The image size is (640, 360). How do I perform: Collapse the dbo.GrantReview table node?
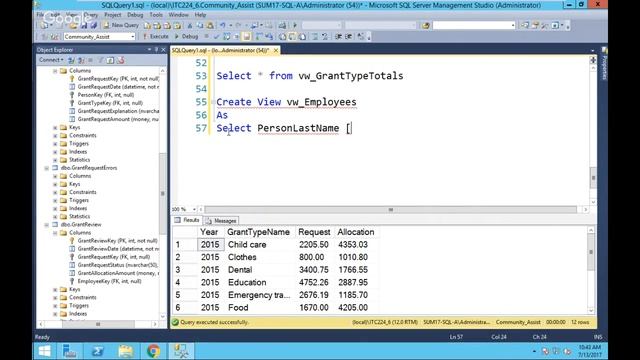[x=47, y=224]
